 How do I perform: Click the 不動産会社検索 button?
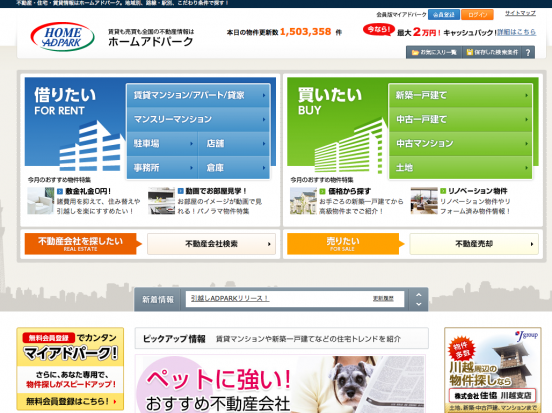point(211,244)
